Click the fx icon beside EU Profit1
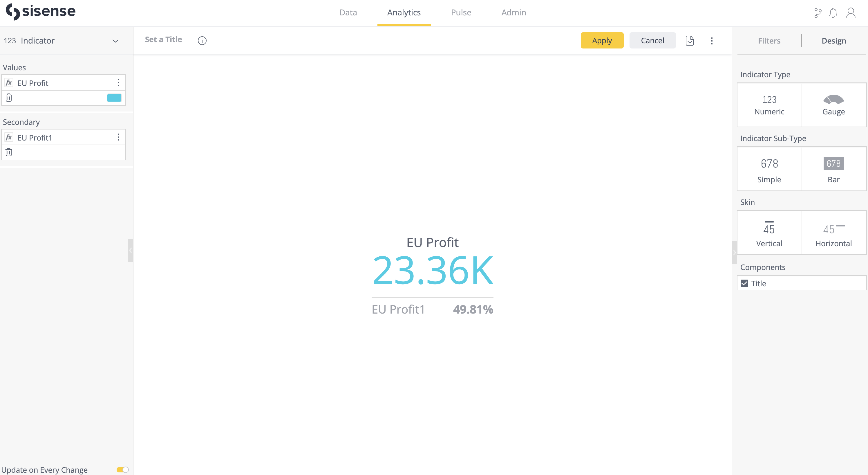 (9, 137)
